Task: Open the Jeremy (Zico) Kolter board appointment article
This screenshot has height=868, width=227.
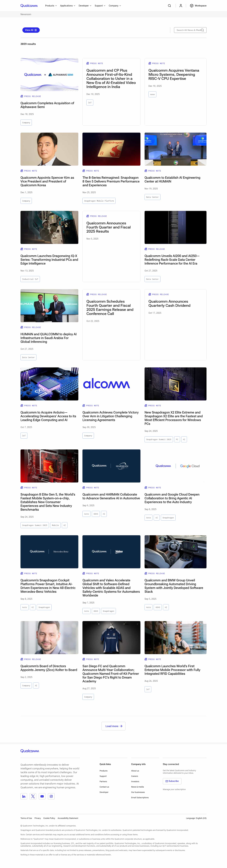Action: [49, 668]
